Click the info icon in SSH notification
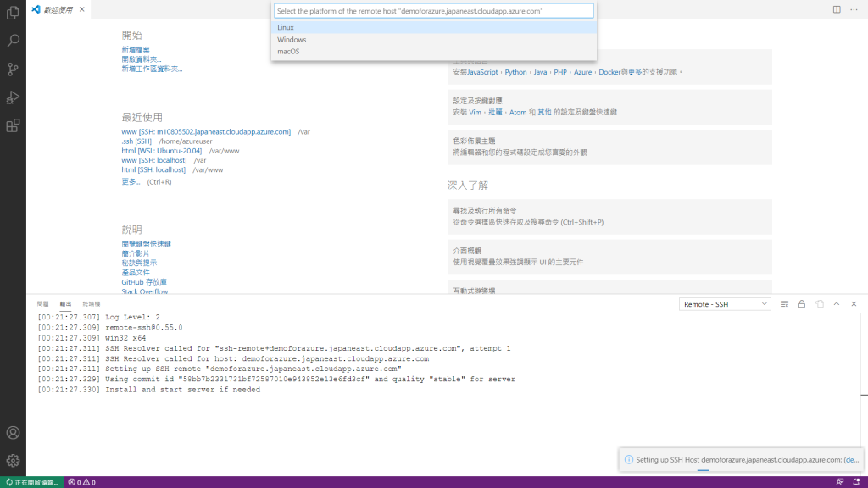868x488 pixels. click(x=629, y=460)
